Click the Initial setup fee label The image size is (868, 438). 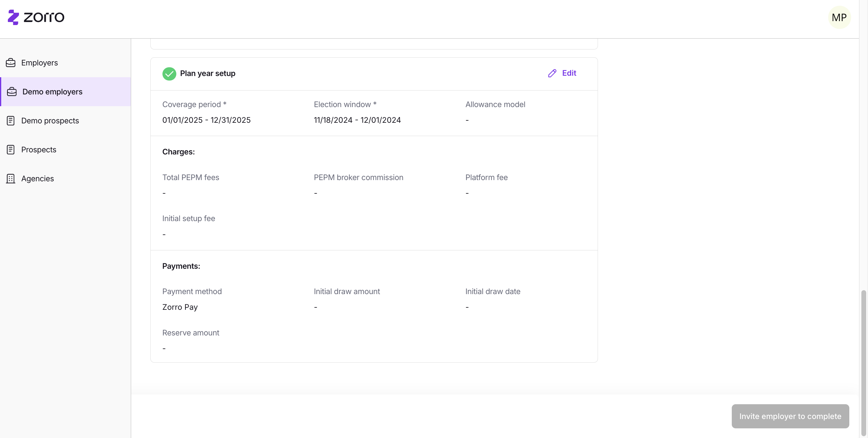[x=189, y=218]
